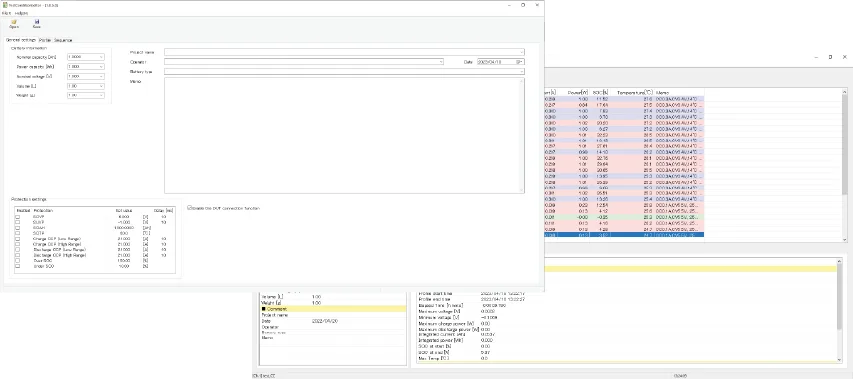853x380 pixels.
Task: Expand the Weight [g] dropdown
Action: click(x=101, y=95)
